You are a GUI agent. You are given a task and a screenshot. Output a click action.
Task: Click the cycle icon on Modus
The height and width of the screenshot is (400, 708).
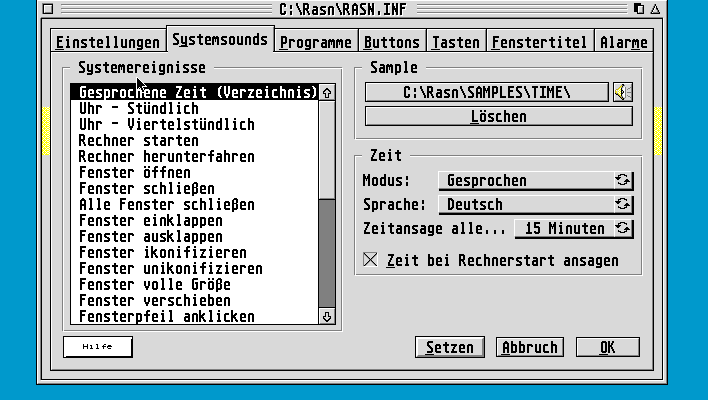tap(623, 181)
